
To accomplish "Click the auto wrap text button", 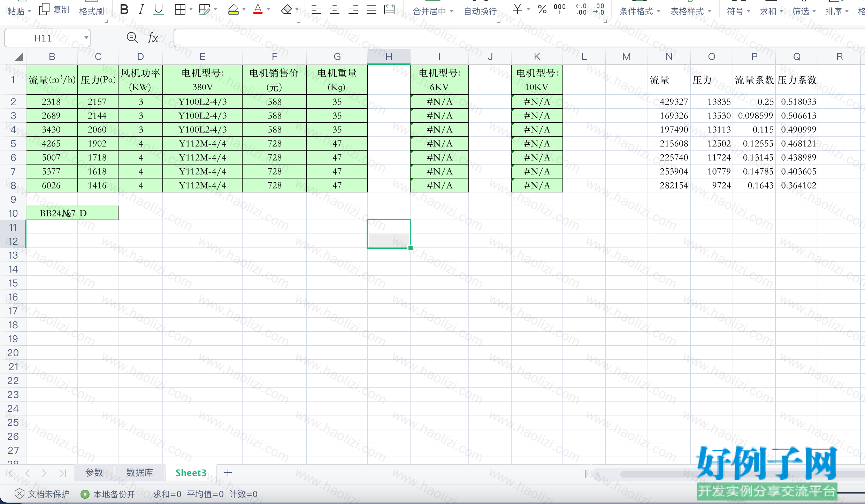I will point(480,11).
